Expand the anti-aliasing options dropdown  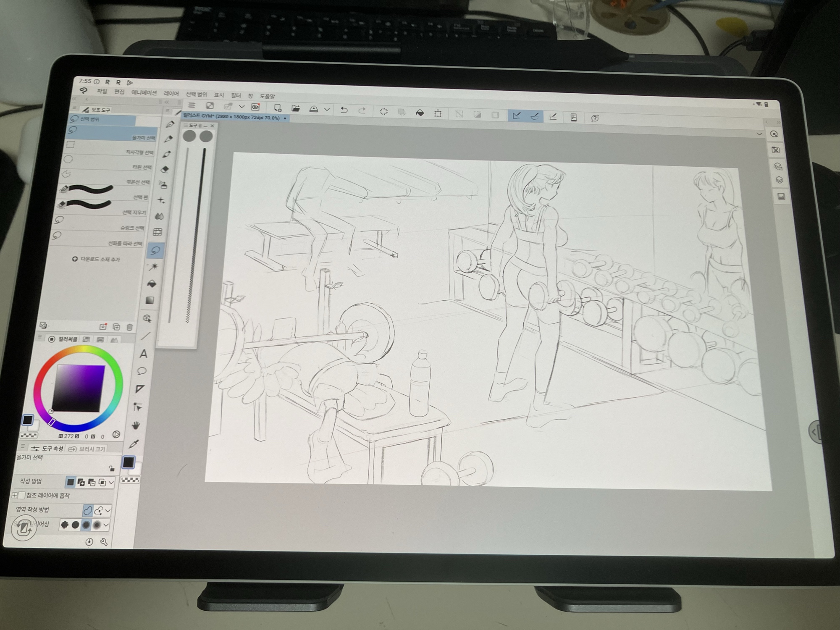(x=106, y=525)
